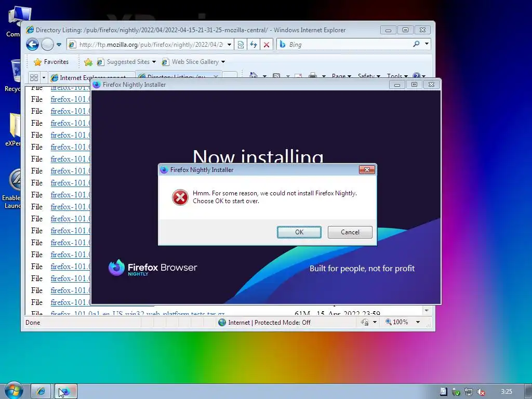The image size is (532, 399).
Task: Click the Add to Favorites Bar star icon
Action: tap(88, 62)
